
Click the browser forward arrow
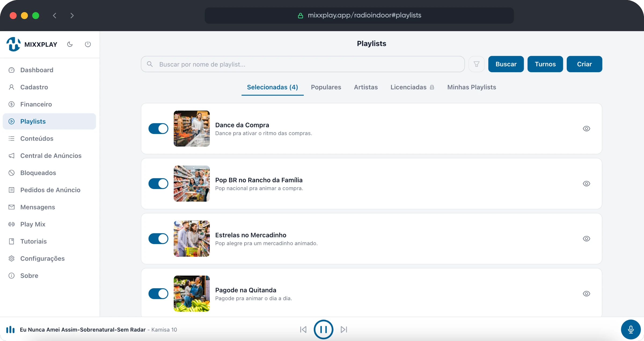click(72, 16)
